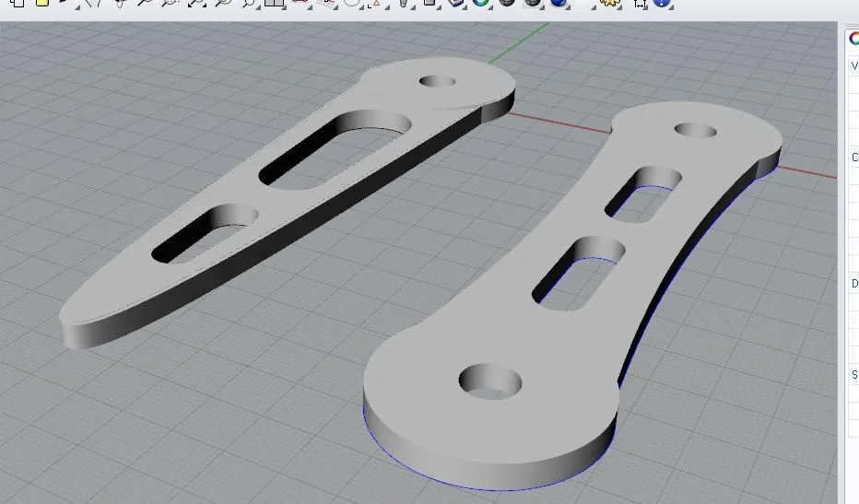Click the blue Help icon in toolbar
The image size is (859, 504).
[x=662, y=2]
